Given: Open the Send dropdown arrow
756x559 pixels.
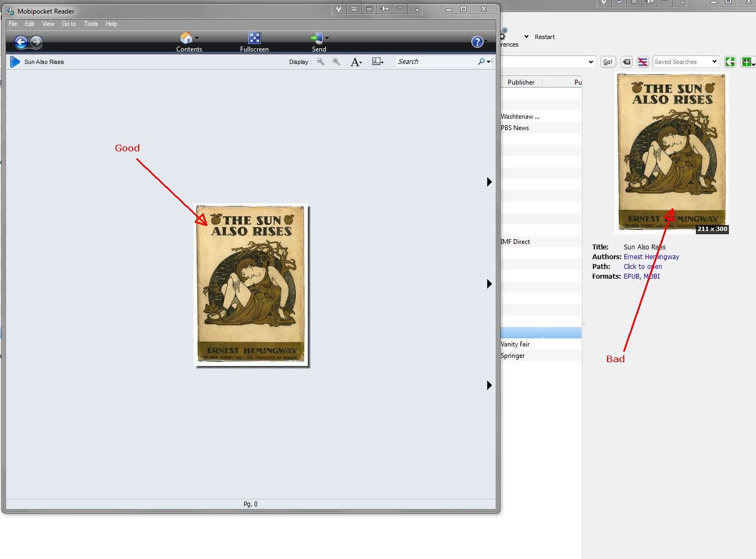Looking at the screenshot, I should (x=327, y=38).
